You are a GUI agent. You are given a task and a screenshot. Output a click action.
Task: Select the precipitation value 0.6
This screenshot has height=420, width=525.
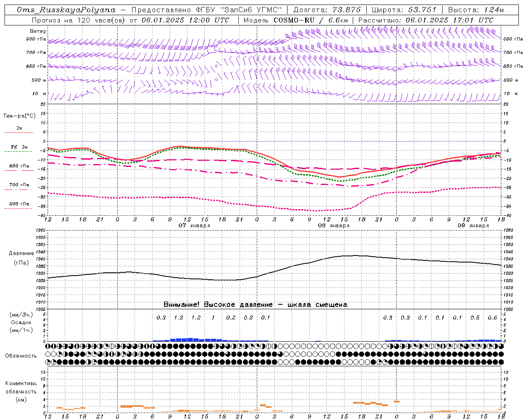(x=492, y=317)
